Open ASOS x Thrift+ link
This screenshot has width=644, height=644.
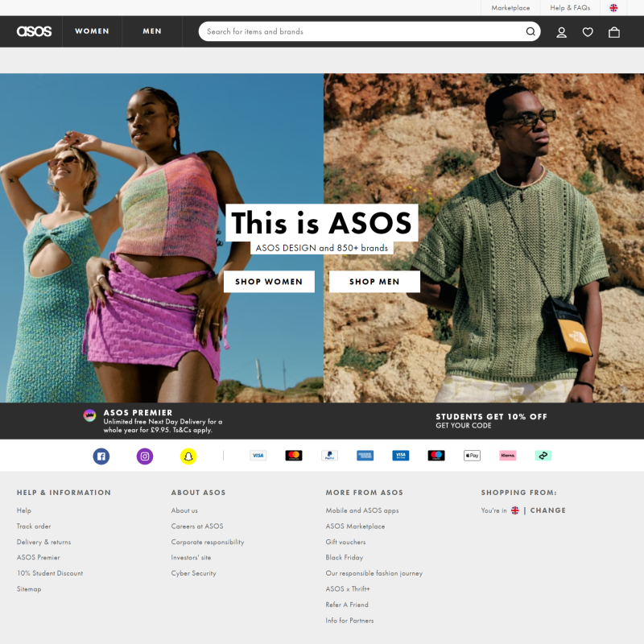pyautogui.click(x=348, y=589)
